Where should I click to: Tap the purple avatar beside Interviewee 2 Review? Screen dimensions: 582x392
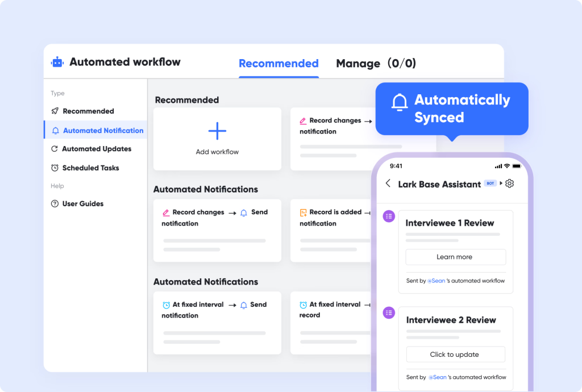[389, 312]
